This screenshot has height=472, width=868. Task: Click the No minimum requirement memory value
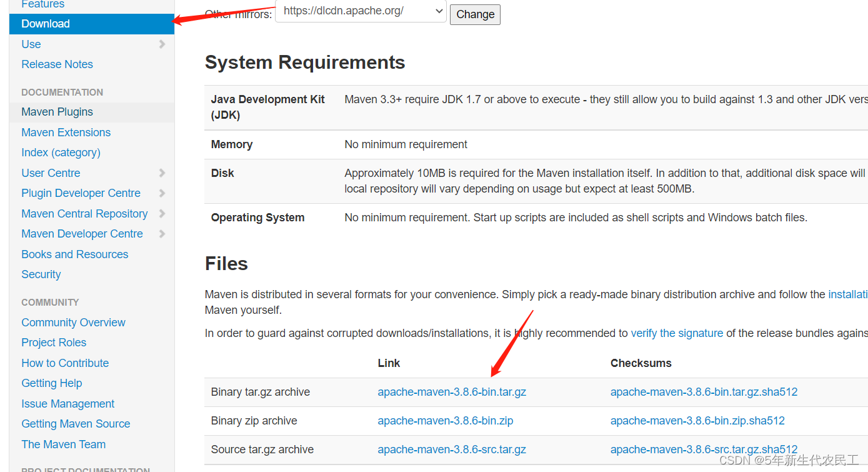click(406, 144)
